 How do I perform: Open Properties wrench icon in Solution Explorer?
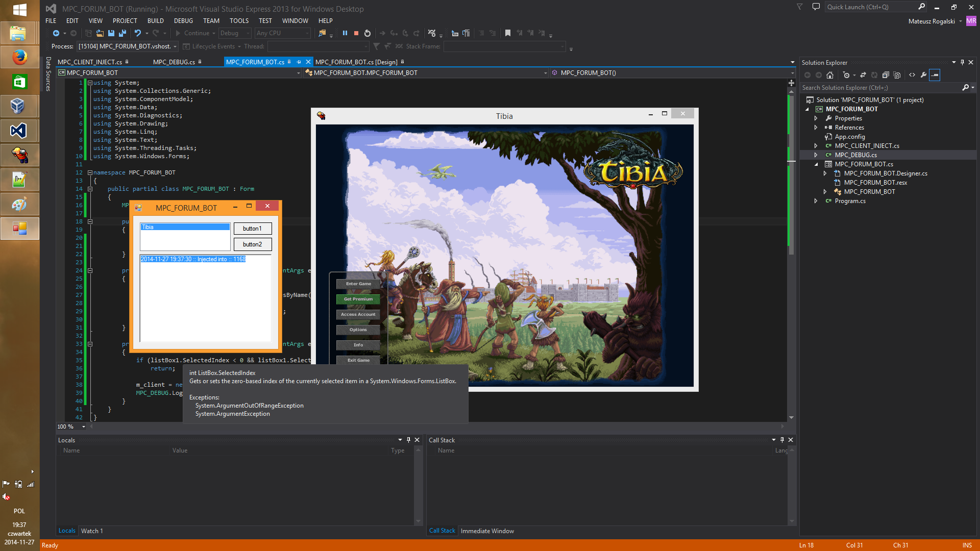(x=923, y=75)
